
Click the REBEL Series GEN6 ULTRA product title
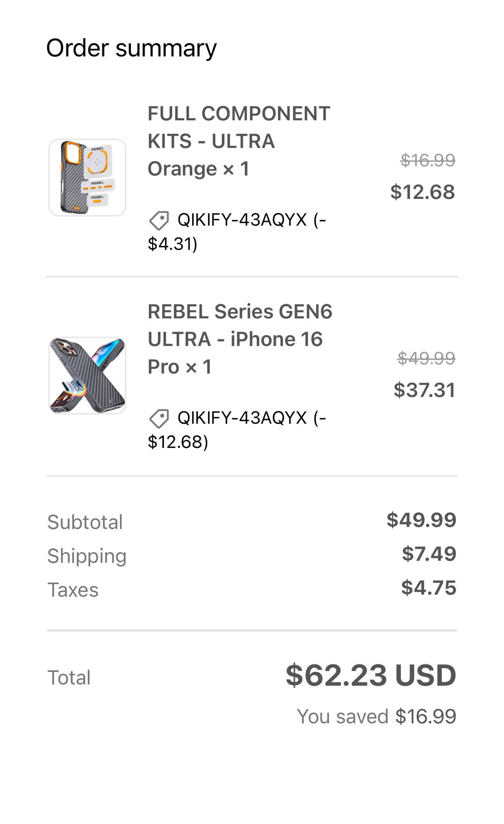point(240,339)
